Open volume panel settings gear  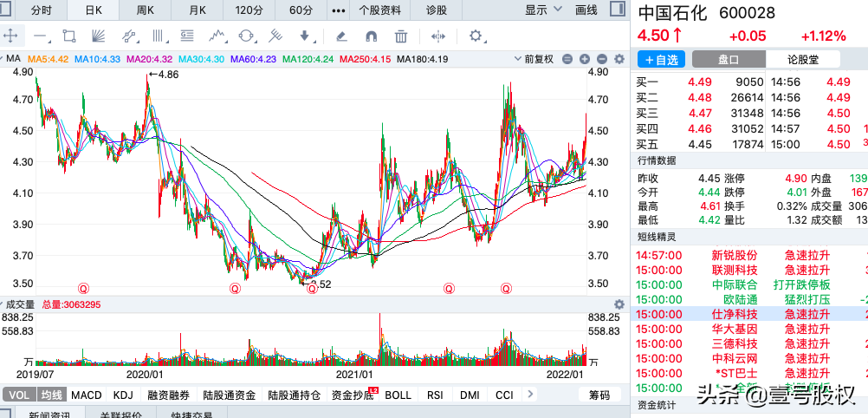click(x=619, y=304)
